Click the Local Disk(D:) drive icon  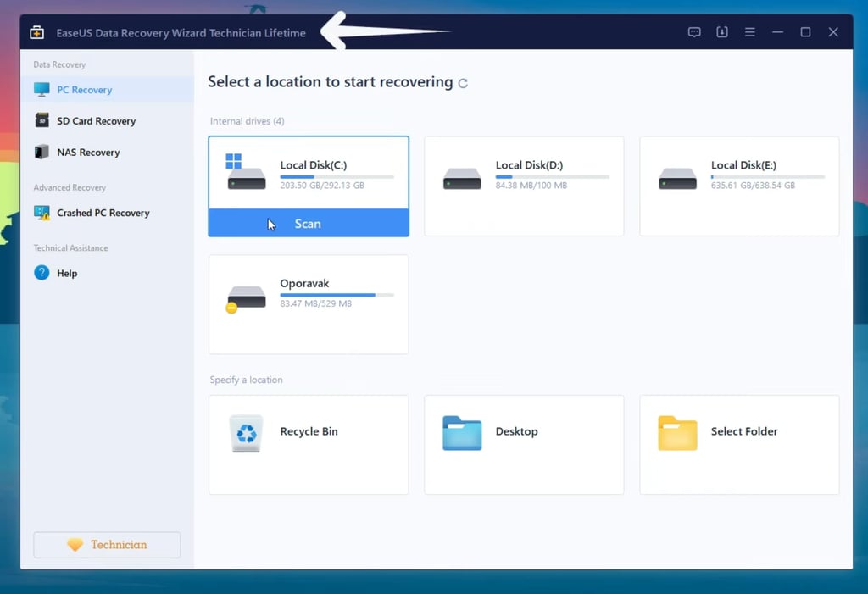point(462,179)
